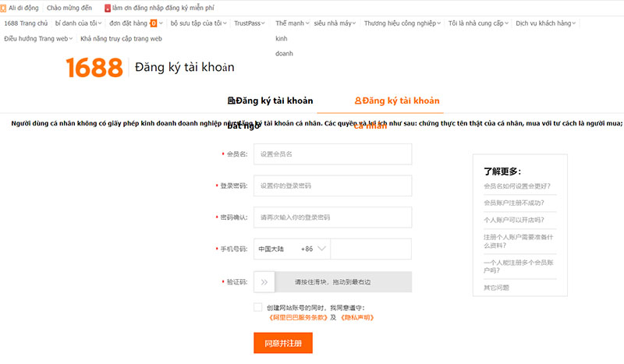Open the 隐私声明 privacy link
624x364 pixels.
pos(357,317)
